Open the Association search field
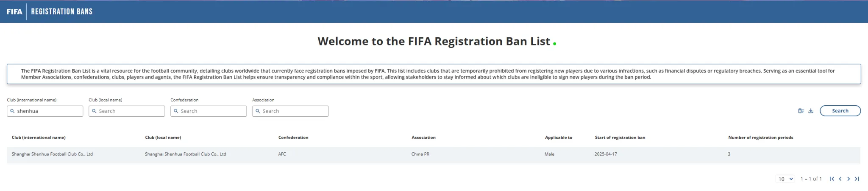Image resolution: width=868 pixels, height=191 pixels. point(290,111)
